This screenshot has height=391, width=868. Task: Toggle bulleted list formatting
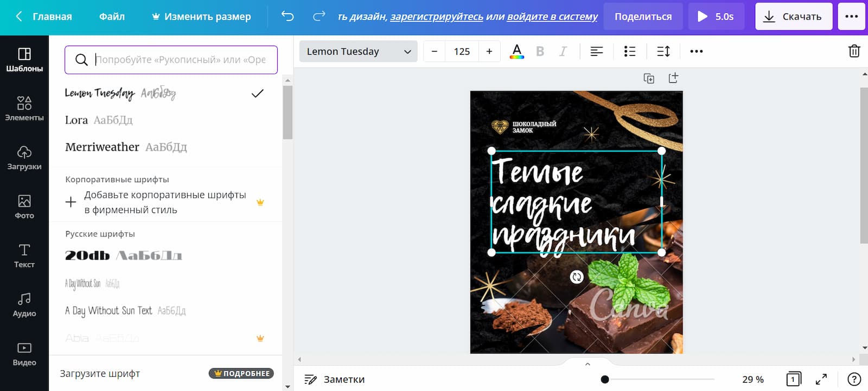[629, 51]
